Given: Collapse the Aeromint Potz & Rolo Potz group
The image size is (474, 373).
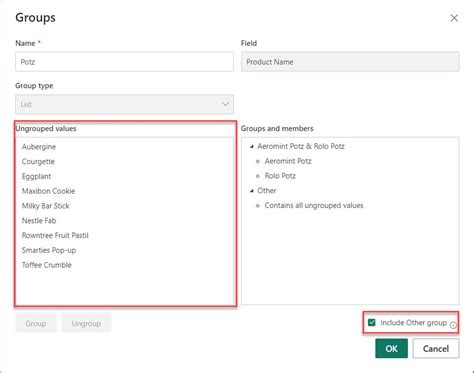Looking at the screenshot, I should (x=252, y=146).
